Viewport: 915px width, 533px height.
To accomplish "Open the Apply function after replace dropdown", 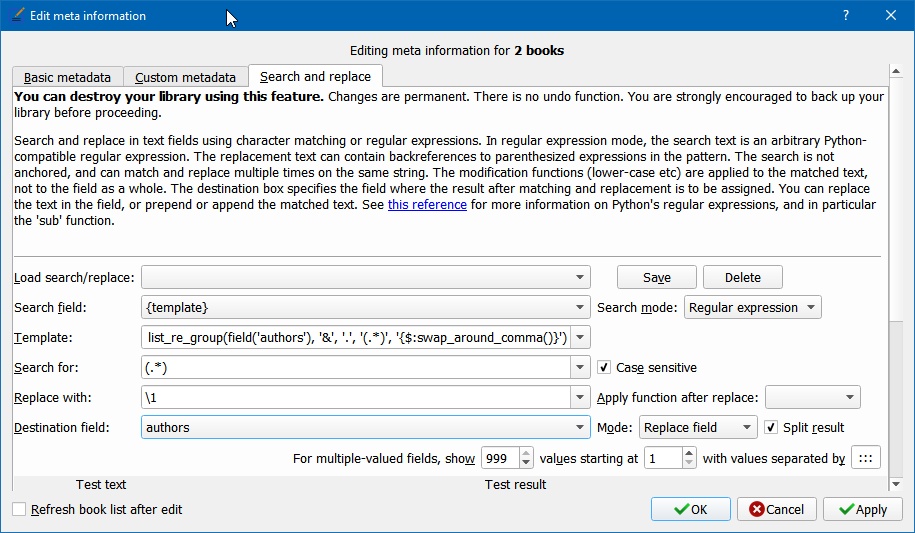I will (x=812, y=398).
